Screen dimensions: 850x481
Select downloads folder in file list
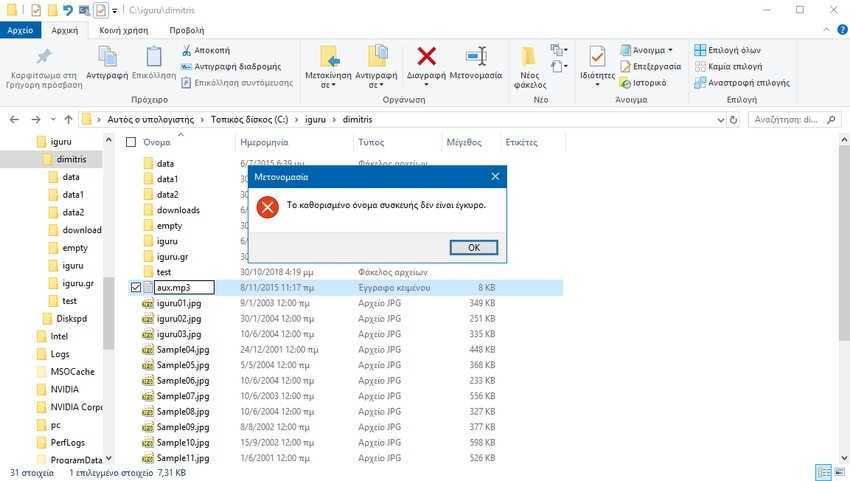click(x=178, y=210)
